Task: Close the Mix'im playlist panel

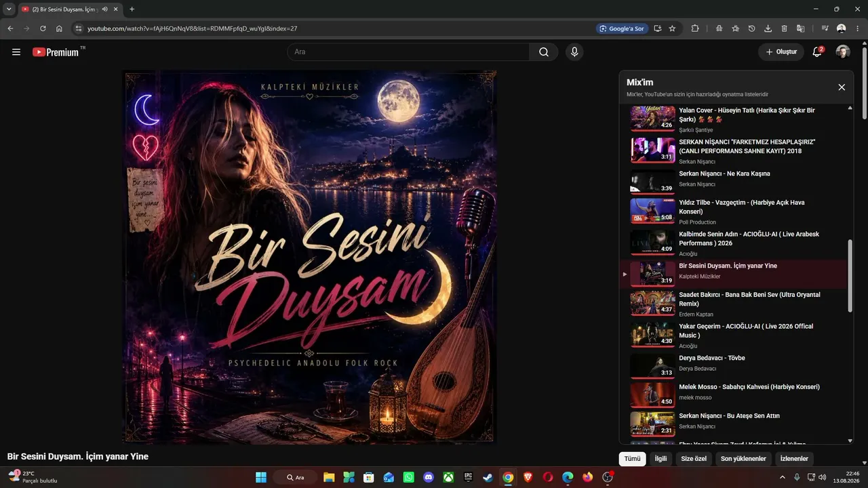Action: (x=842, y=87)
